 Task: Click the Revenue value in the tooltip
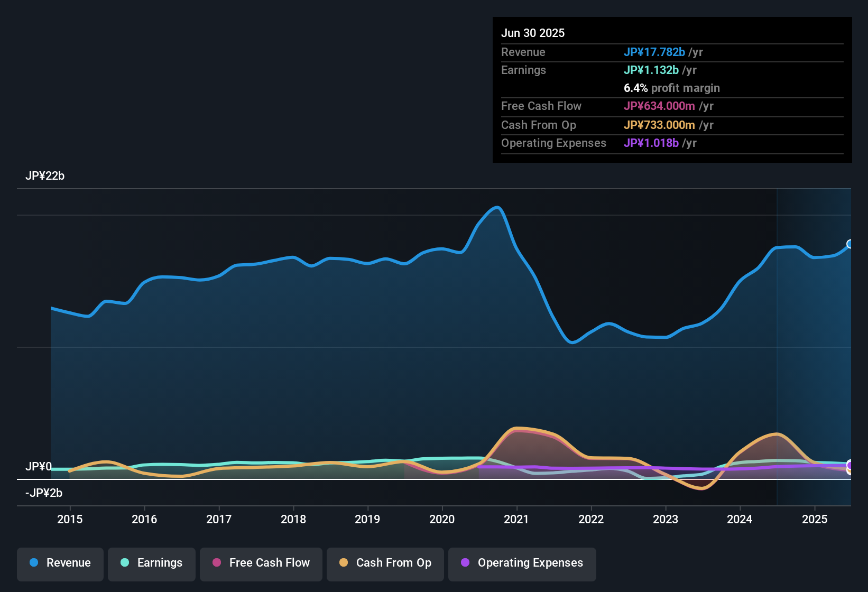click(x=655, y=52)
